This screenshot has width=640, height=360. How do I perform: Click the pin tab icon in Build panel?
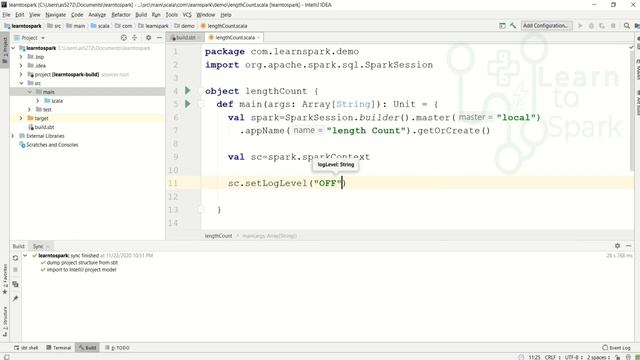tap(16, 299)
